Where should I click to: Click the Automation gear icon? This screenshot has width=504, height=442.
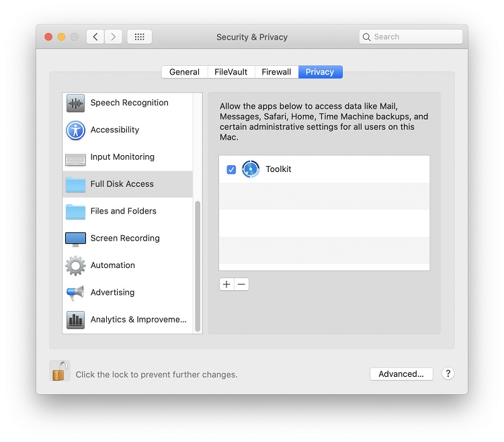(75, 265)
